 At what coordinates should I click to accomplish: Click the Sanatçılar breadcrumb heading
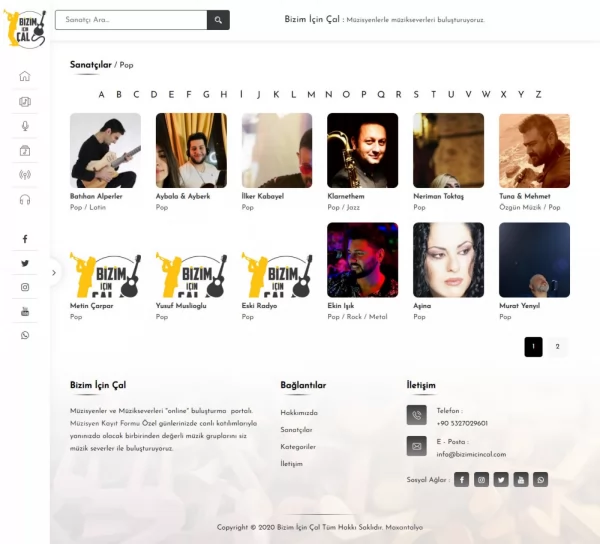[x=91, y=65]
